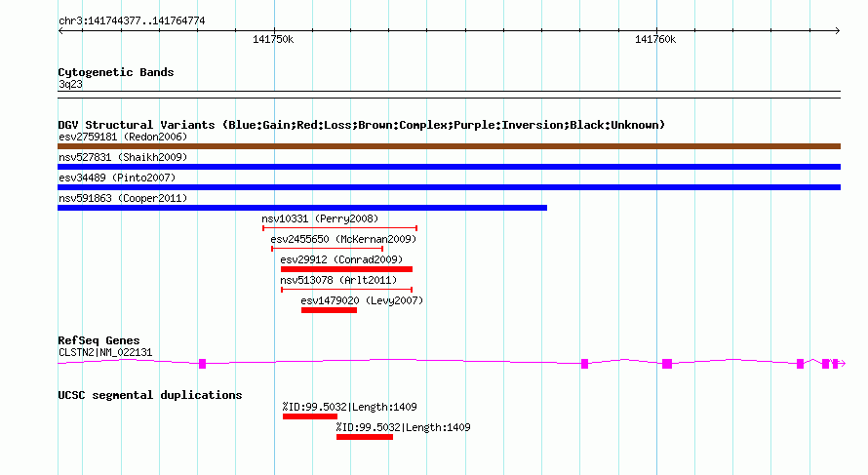Image resolution: width=868 pixels, height=475 pixels.
Task: Click the 141760k ruler label
Action: pyautogui.click(x=655, y=39)
